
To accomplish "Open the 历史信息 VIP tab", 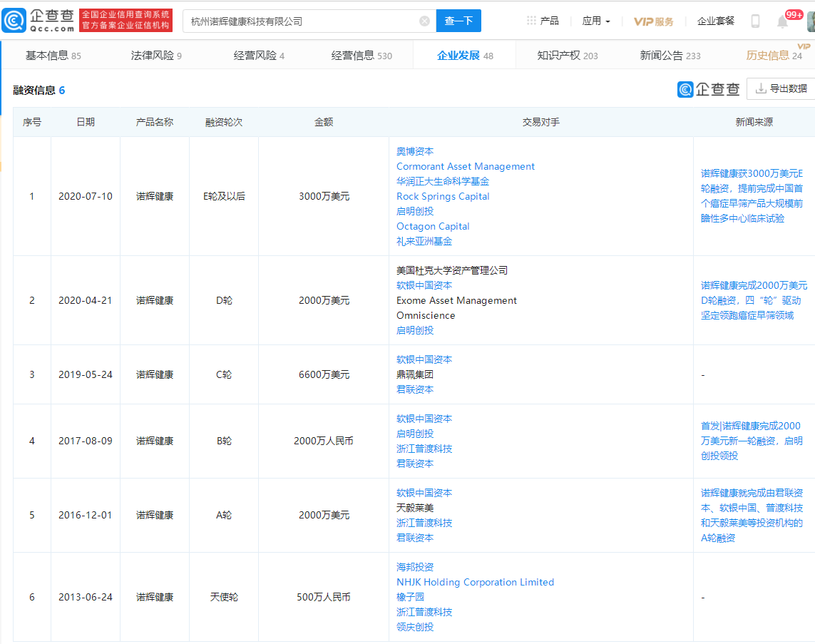I will click(x=774, y=56).
